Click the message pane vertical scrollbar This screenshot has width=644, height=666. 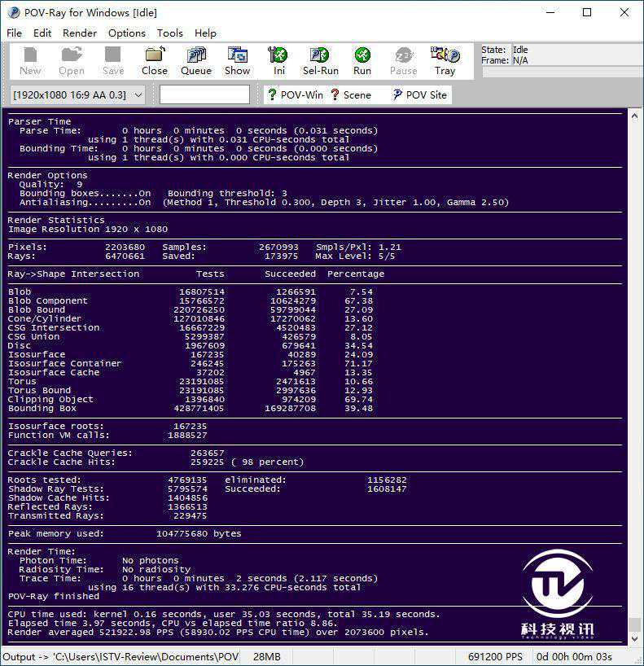point(633,366)
